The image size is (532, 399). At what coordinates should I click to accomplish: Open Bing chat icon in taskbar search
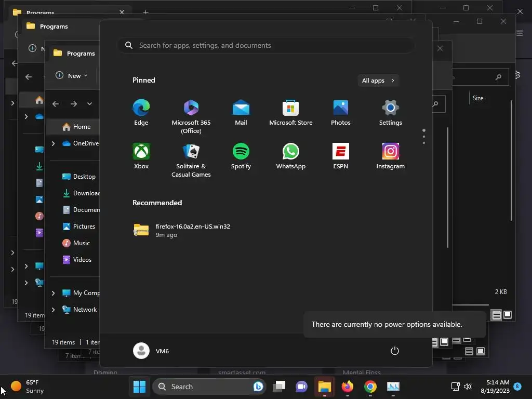tap(258, 387)
